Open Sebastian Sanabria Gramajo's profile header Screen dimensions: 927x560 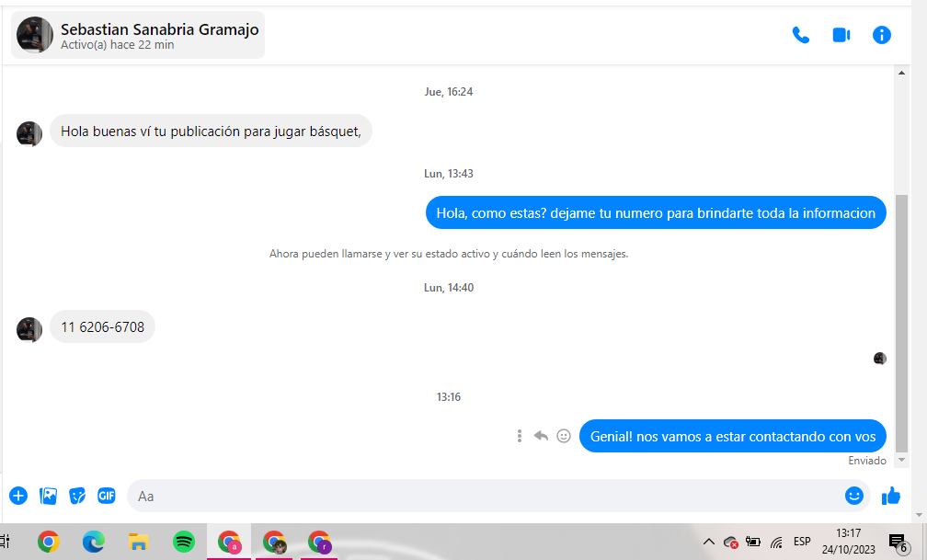pyautogui.click(x=139, y=35)
